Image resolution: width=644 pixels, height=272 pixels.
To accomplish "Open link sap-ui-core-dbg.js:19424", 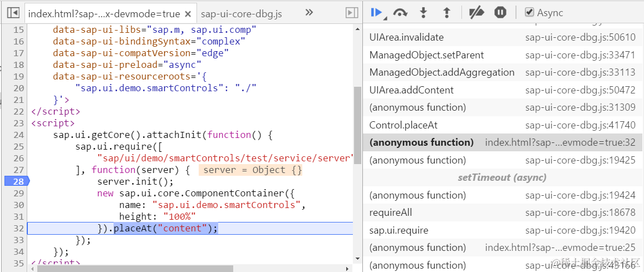I will (581, 195).
